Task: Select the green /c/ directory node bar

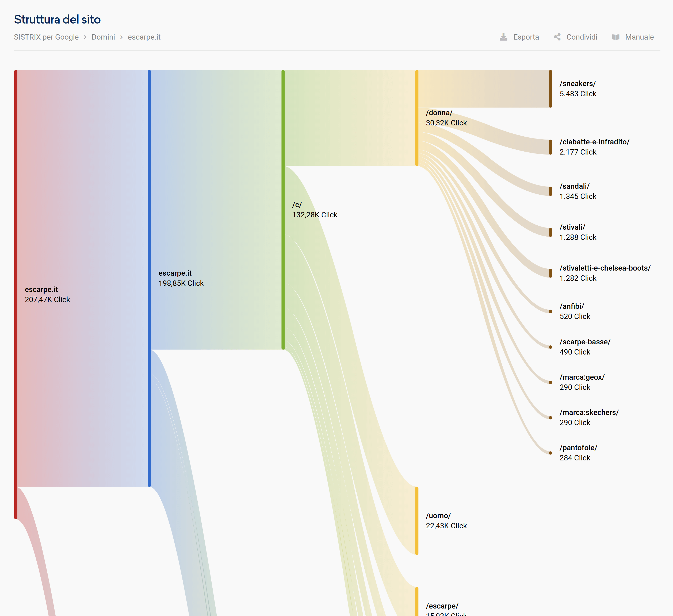Action: point(283,210)
